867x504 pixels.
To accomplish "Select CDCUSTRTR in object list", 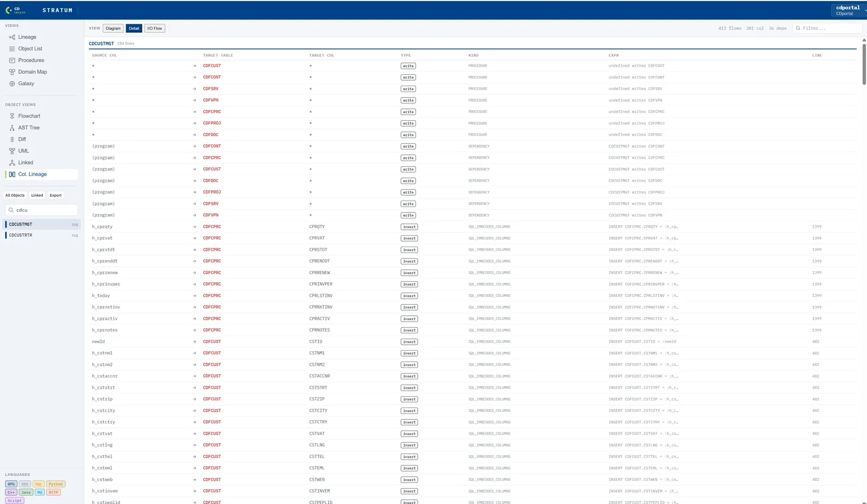I will coord(42,235).
